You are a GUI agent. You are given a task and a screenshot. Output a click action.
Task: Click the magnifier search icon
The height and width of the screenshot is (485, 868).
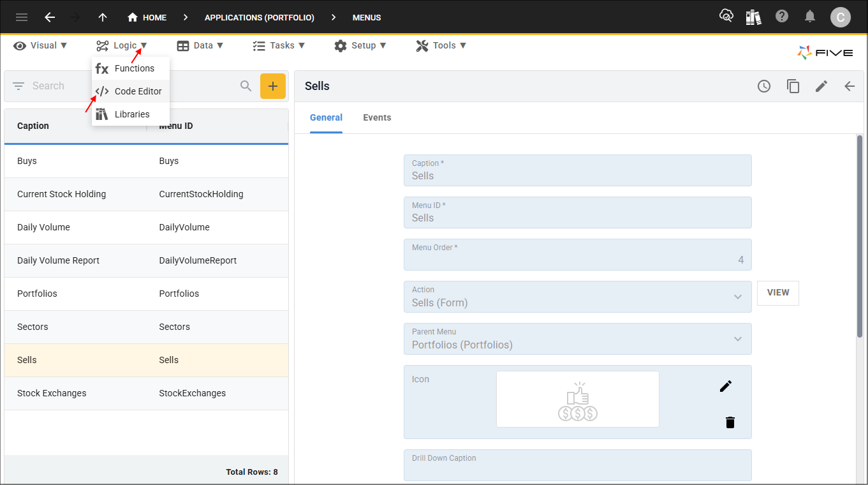click(x=246, y=85)
